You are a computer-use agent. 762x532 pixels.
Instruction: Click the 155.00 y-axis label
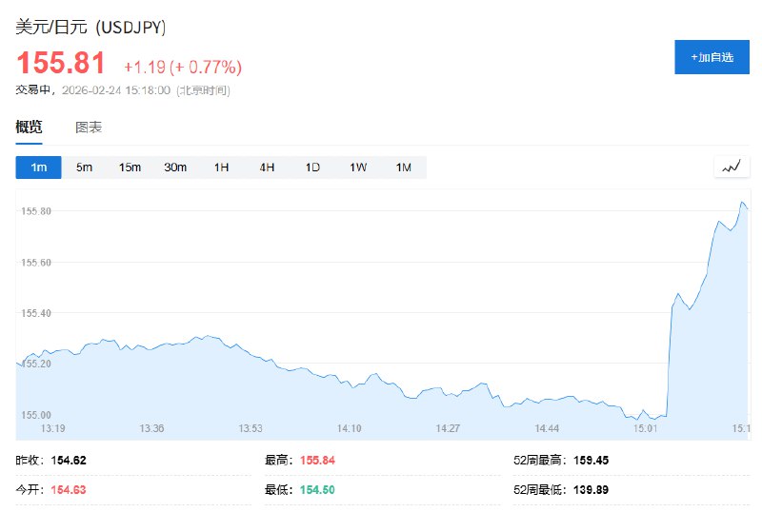click(x=36, y=415)
